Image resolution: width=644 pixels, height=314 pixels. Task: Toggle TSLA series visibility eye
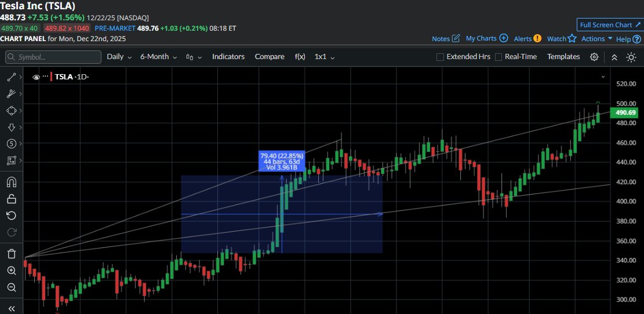pyautogui.click(x=36, y=76)
